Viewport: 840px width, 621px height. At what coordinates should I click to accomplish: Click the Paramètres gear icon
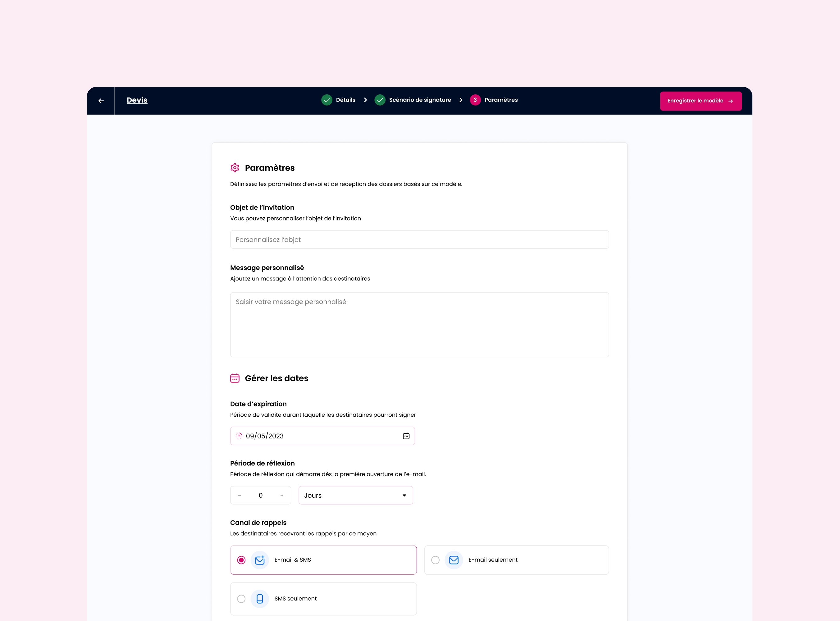[235, 168]
